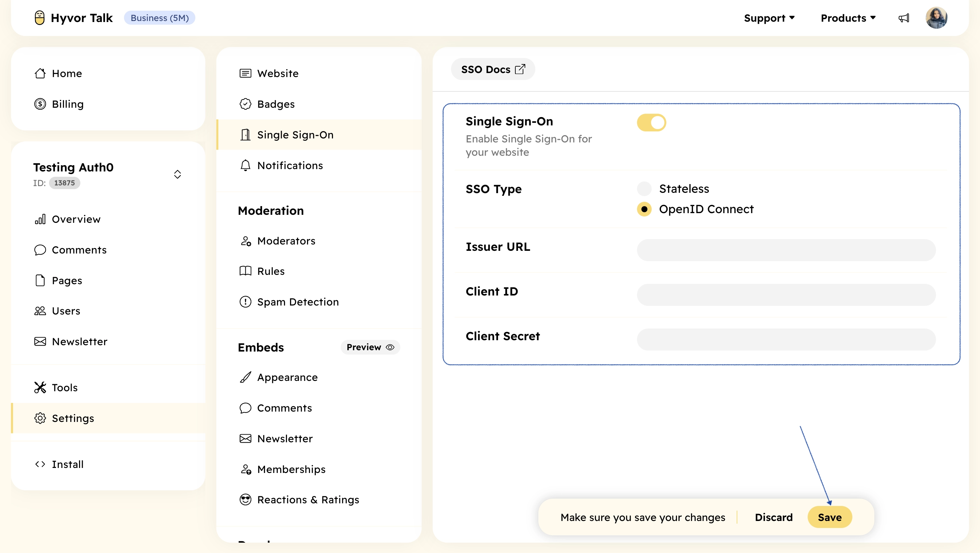Screen dimensions: 980x553
Task: Open Spam Detection settings
Action: [x=319, y=302]
